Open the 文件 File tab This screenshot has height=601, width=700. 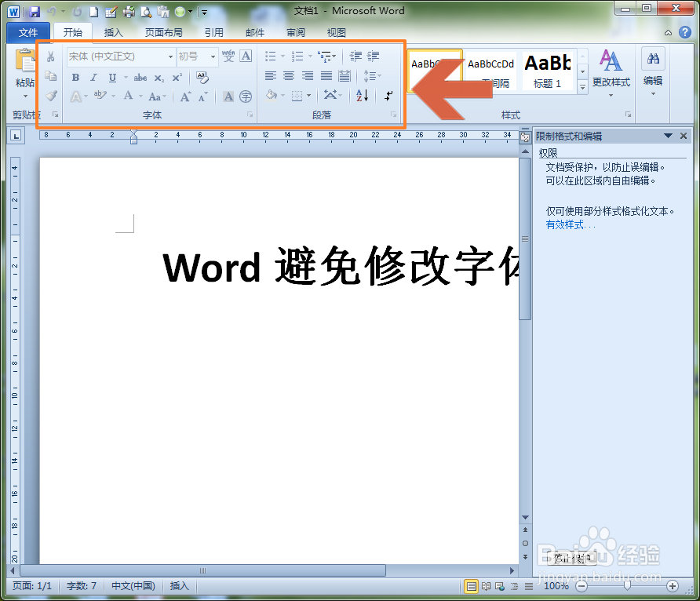tap(28, 33)
